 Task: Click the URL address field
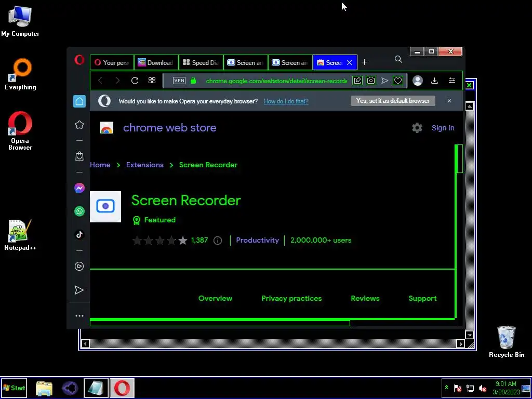pos(276,81)
